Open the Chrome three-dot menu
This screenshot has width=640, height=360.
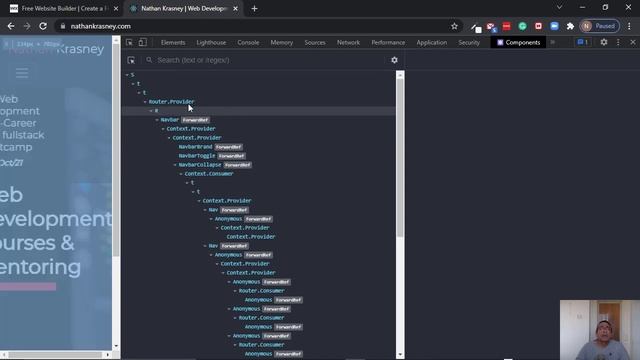coord(629,26)
